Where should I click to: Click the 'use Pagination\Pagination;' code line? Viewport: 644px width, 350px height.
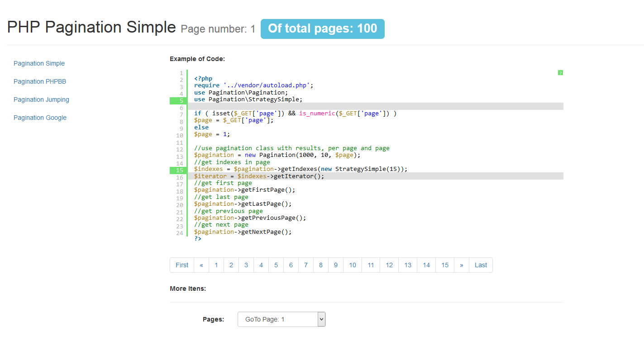[x=241, y=92]
